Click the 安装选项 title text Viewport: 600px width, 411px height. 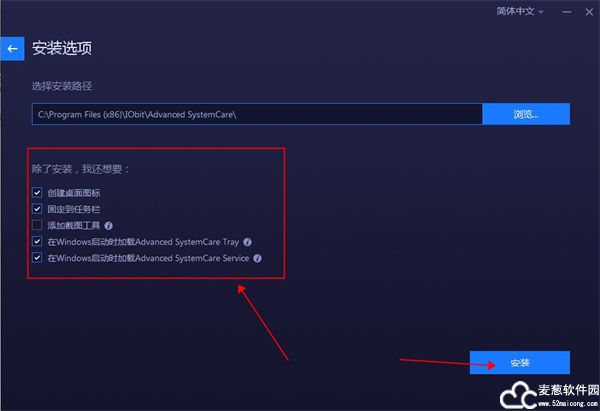[62, 49]
